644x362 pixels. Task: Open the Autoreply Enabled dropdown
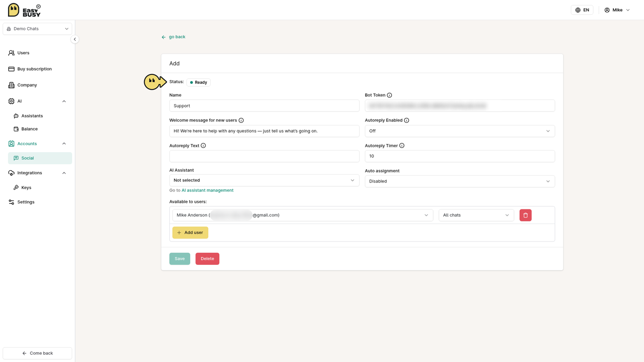pyautogui.click(x=460, y=131)
